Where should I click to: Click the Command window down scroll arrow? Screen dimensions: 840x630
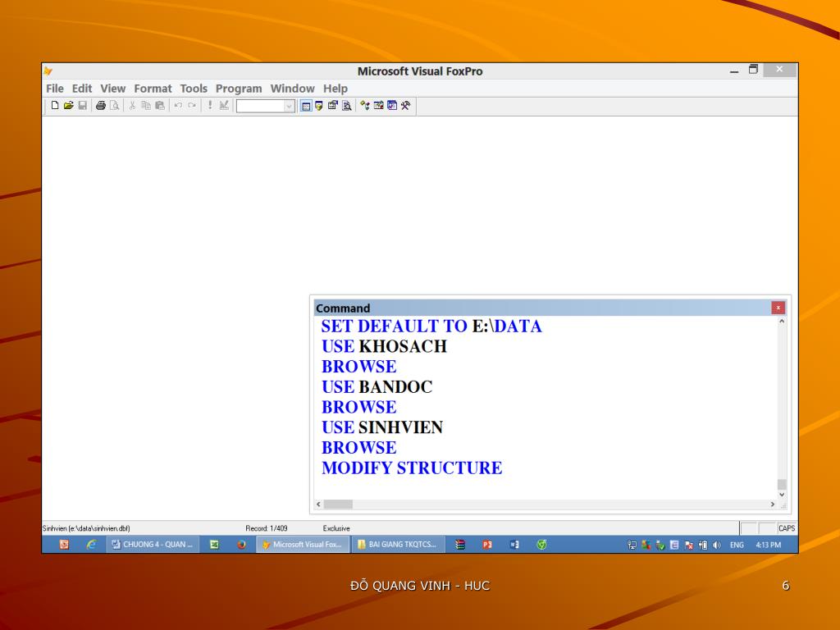(x=782, y=495)
